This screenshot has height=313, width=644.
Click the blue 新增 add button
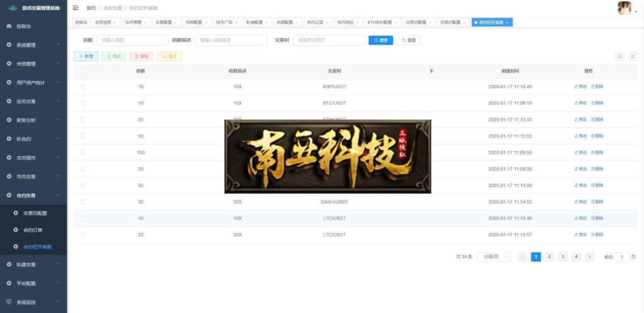pyautogui.click(x=86, y=56)
